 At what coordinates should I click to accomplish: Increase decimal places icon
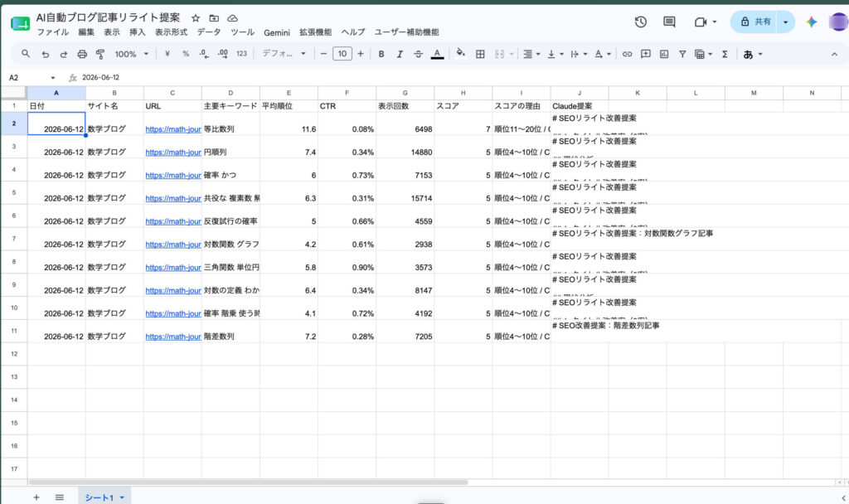coord(222,54)
